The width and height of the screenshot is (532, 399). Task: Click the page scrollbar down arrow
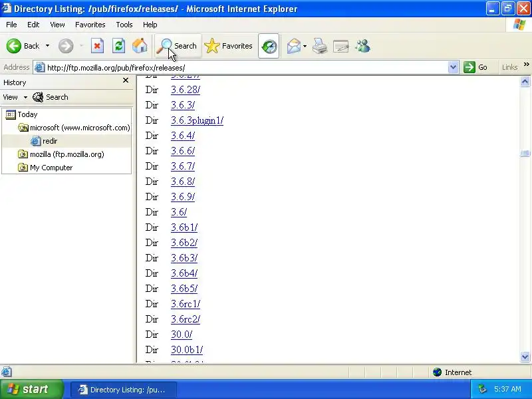(x=525, y=356)
